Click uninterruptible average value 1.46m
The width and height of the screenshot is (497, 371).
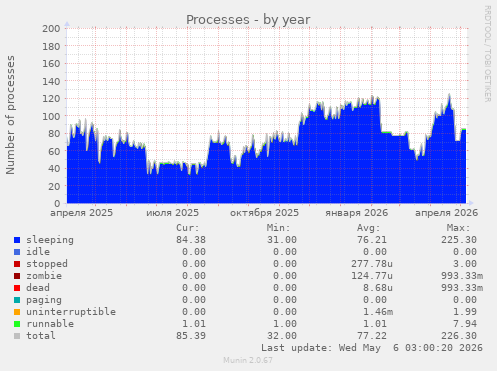[378, 312]
